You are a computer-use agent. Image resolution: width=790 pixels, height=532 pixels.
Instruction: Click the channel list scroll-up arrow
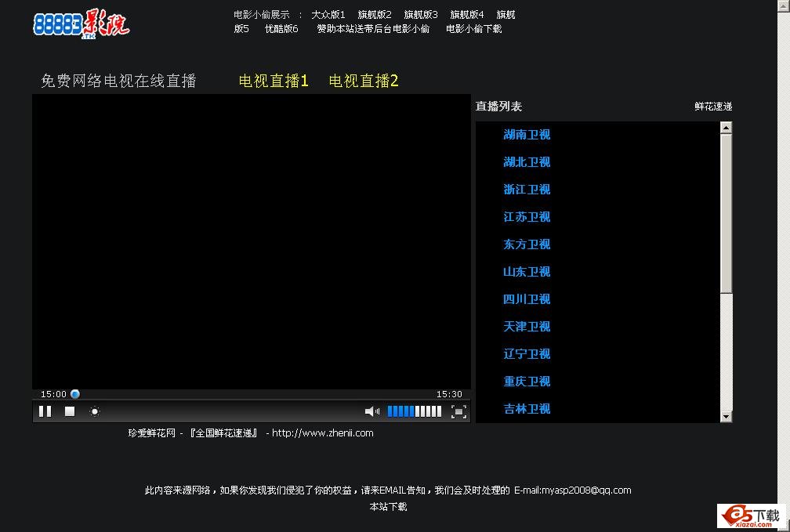(x=727, y=127)
